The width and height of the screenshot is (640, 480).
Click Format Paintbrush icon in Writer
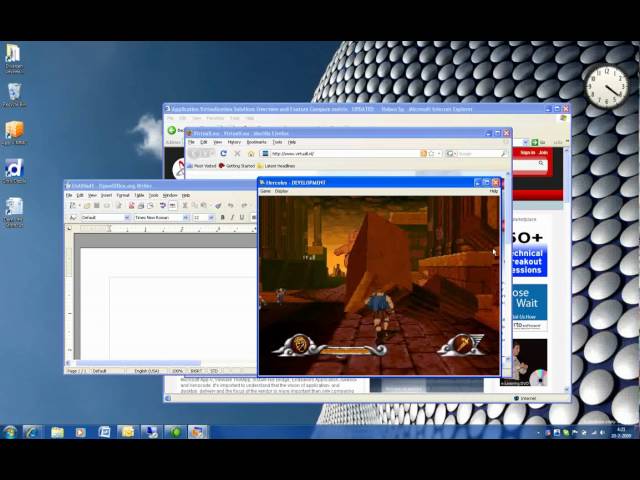click(x=218, y=205)
